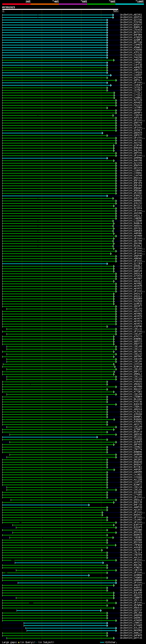Click label UniRef100_Q4PSL7
Image resolution: width=146 pixels, height=644 pixels.
(131, 80)
